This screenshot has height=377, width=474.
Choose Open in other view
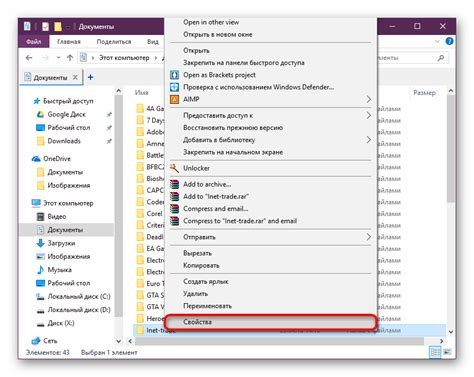click(x=211, y=22)
